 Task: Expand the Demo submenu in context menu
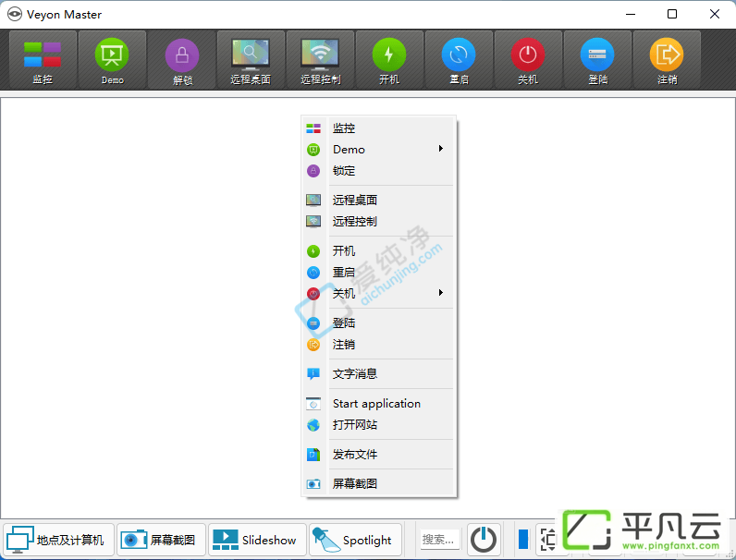click(378, 150)
